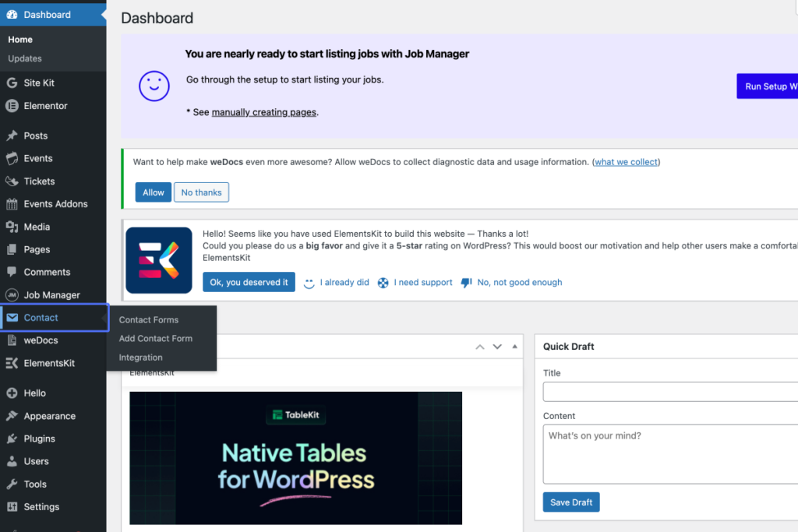Click the Elementor circle icon
798x532 pixels.
click(x=12, y=106)
